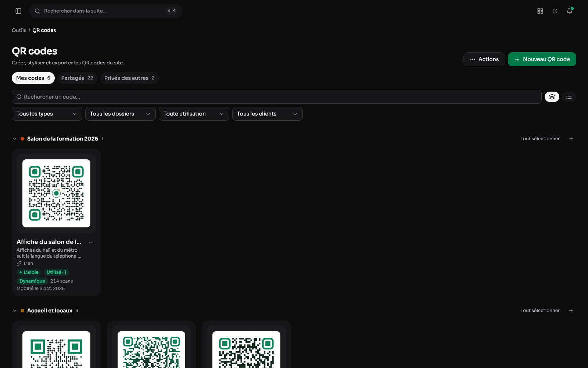Open the Tous les dossiers dropdown

121,114
